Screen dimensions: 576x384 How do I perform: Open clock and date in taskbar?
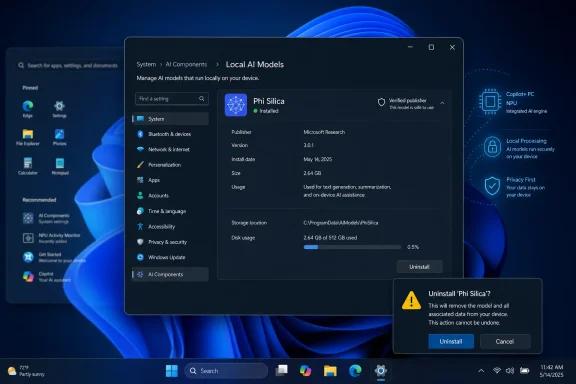coord(551,371)
